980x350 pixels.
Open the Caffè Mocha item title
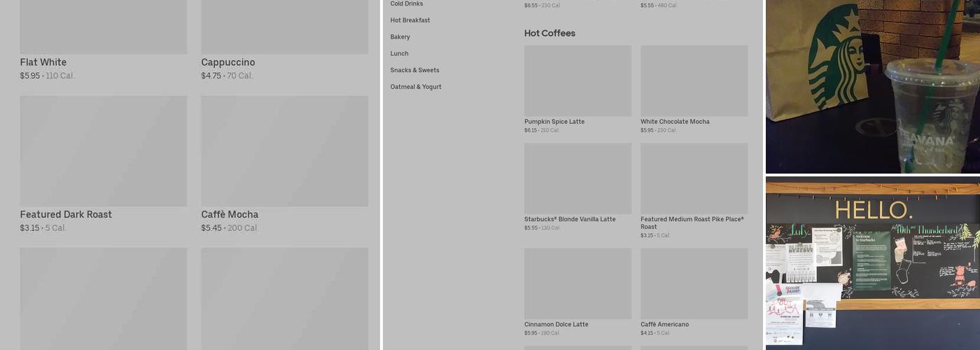[x=230, y=214]
